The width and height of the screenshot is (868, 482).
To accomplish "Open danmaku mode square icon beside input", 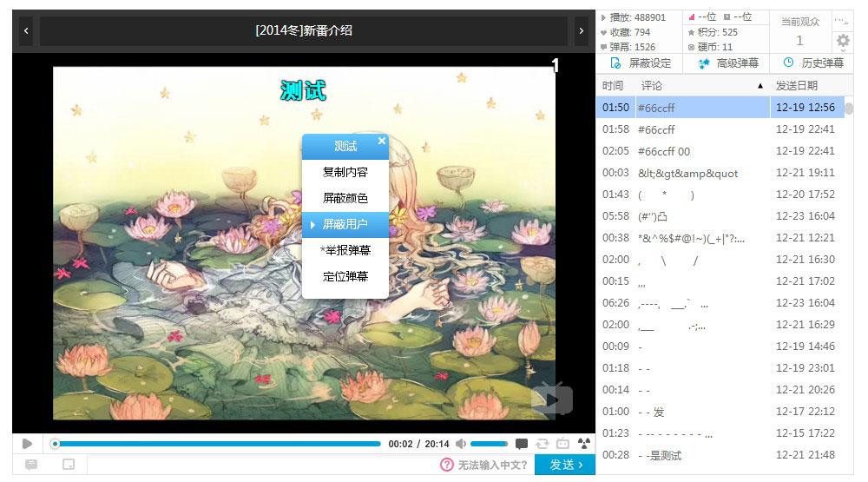I will (69, 465).
